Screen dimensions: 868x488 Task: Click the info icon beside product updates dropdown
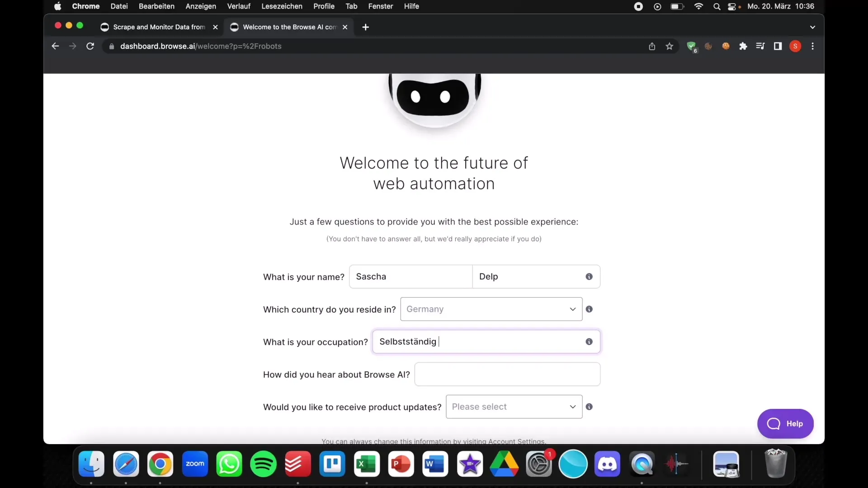click(x=589, y=407)
